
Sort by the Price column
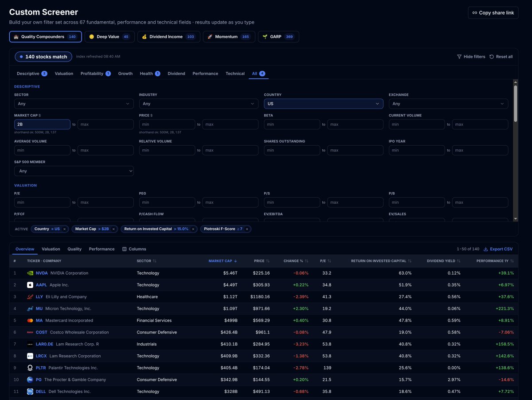(x=262, y=261)
